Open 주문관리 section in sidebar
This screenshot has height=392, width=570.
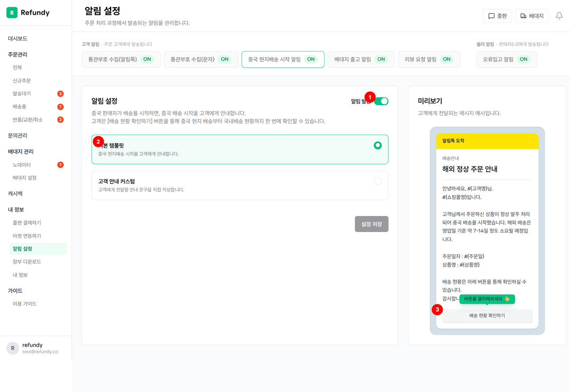pos(17,54)
